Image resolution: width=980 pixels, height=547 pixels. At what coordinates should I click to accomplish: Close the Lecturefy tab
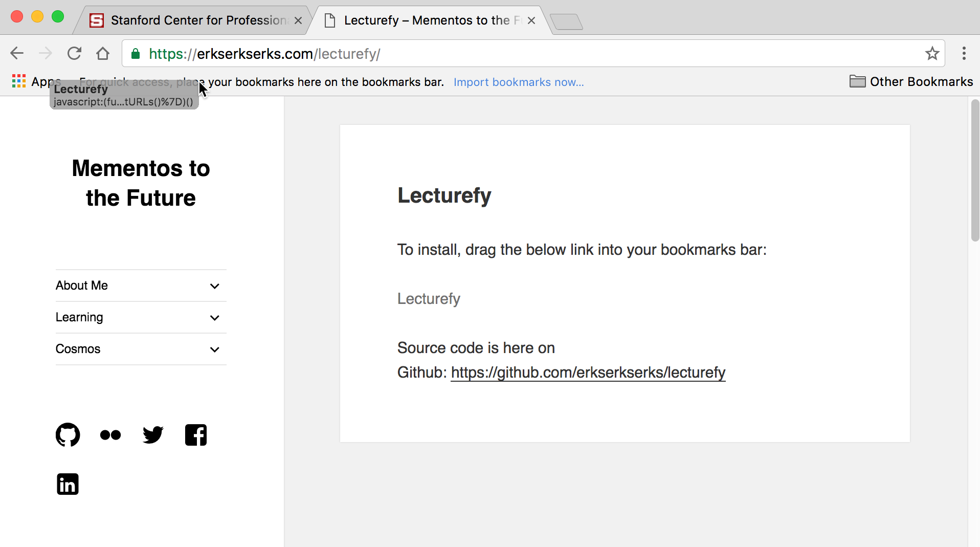531,20
